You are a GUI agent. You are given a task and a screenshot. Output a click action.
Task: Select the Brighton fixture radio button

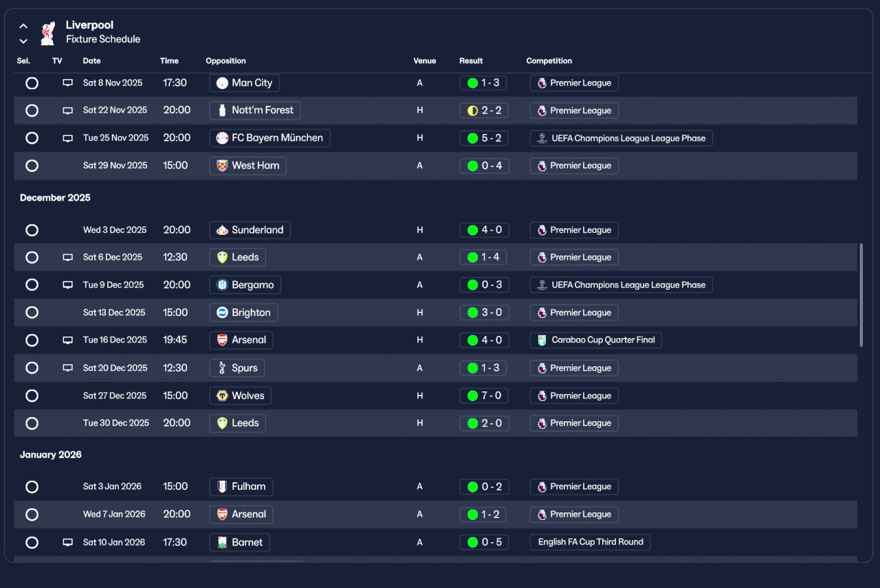(32, 313)
